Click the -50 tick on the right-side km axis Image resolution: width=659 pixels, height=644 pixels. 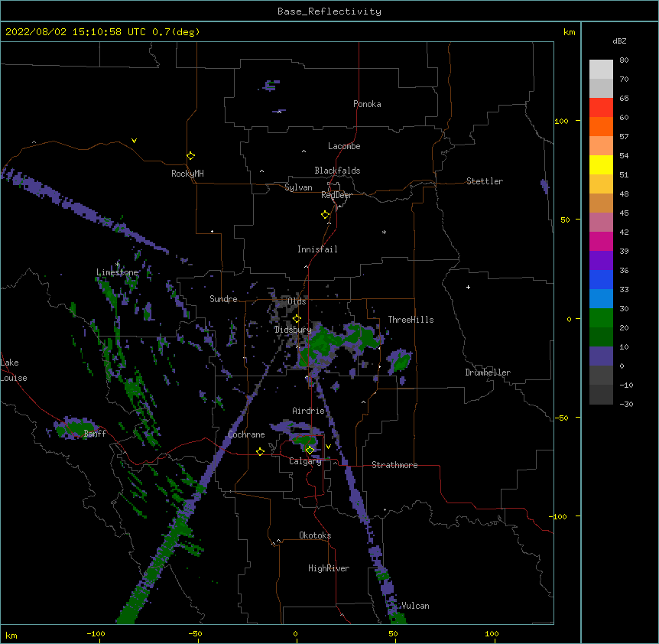pyautogui.click(x=561, y=418)
